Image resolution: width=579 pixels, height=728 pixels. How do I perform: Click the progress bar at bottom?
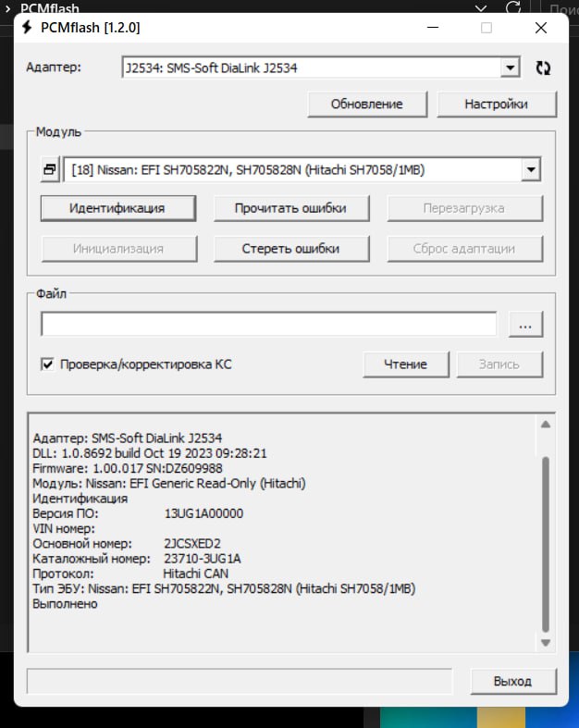pyautogui.click(x=240, y=681)
